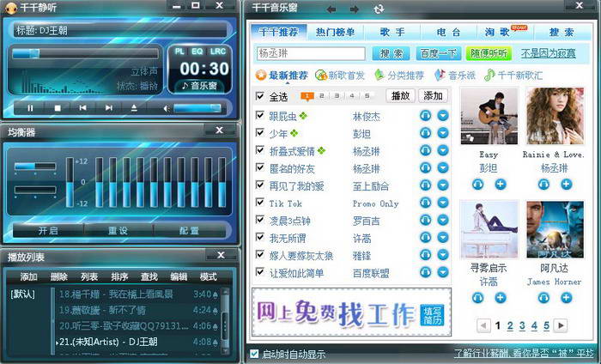Click the headphone listen icon for Tik Tok

[425, 203]
